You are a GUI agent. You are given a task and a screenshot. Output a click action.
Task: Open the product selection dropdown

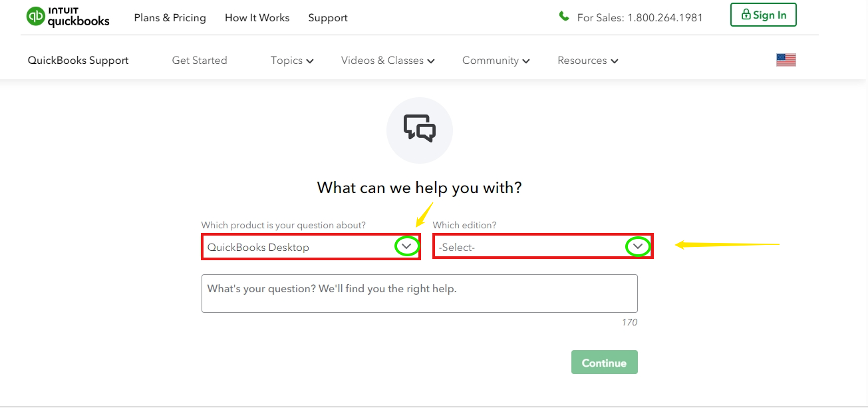(x=310, y=247)
